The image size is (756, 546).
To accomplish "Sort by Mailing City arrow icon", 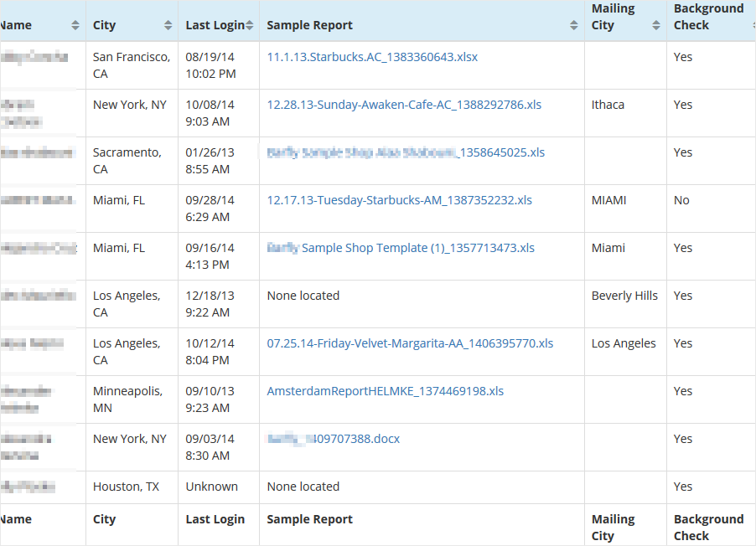I will point(656,25).
